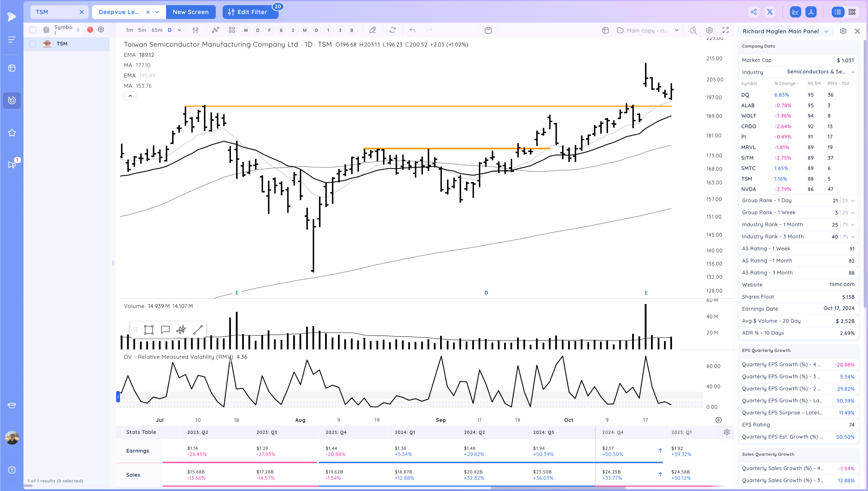
Task: Expand the chart to fullscreen
Action: coord(726,30)
